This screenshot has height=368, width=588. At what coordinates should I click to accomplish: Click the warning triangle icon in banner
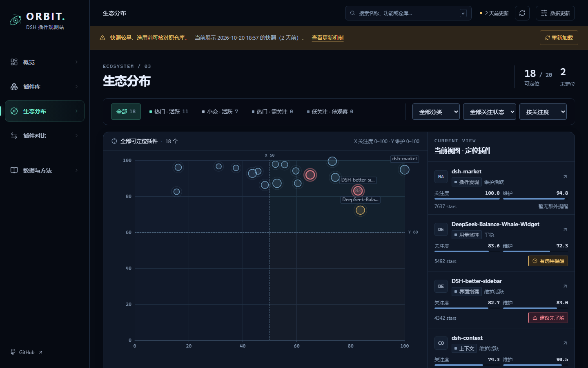point(102,38)
